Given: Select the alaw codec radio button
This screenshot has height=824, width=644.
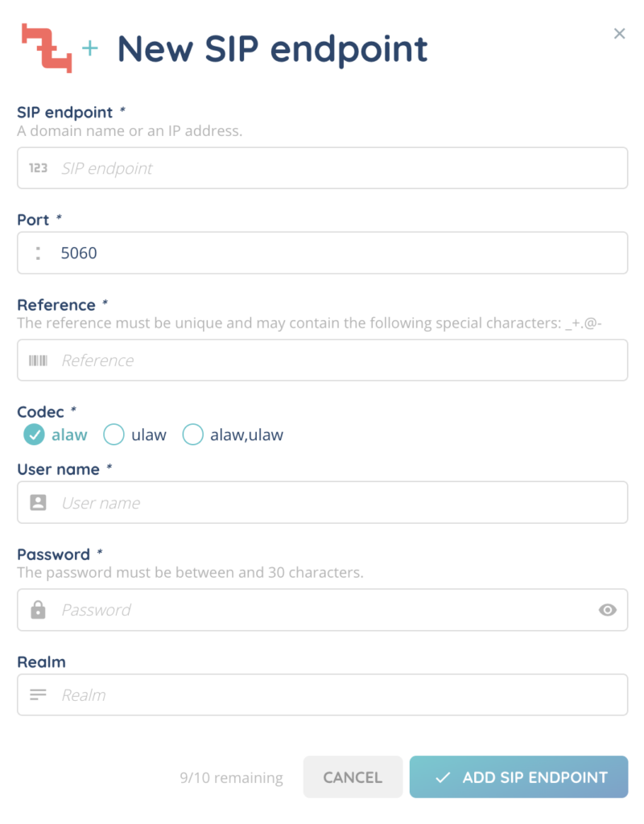Looking at the screenshot, I should point(34,435).
